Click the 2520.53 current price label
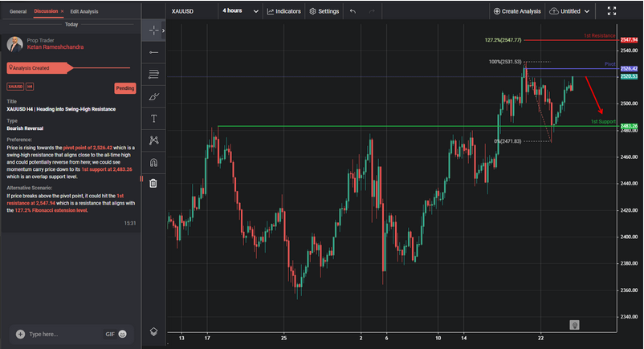Screen dimensions: 644x349 629,76
